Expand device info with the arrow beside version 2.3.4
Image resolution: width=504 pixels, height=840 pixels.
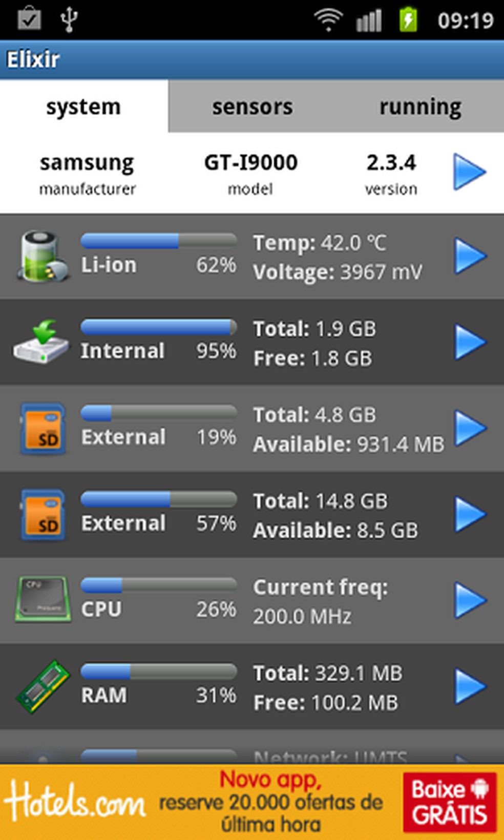pos(469,172)
